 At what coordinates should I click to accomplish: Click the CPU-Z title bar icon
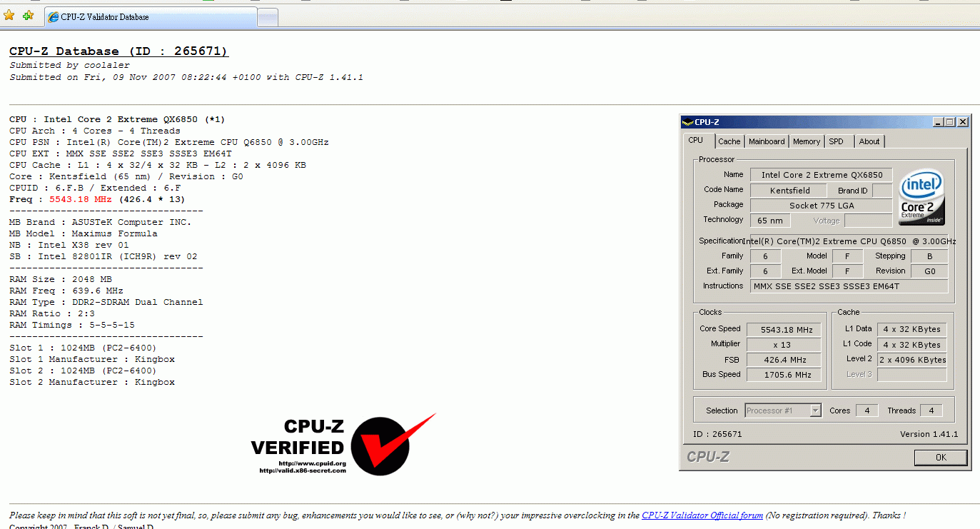[687, 122]
